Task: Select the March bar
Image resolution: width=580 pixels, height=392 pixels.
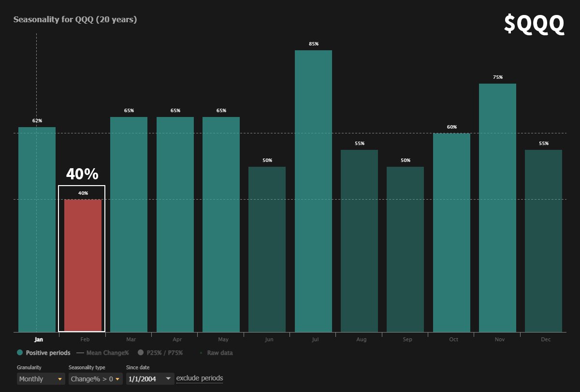Action: coord(129,224)
